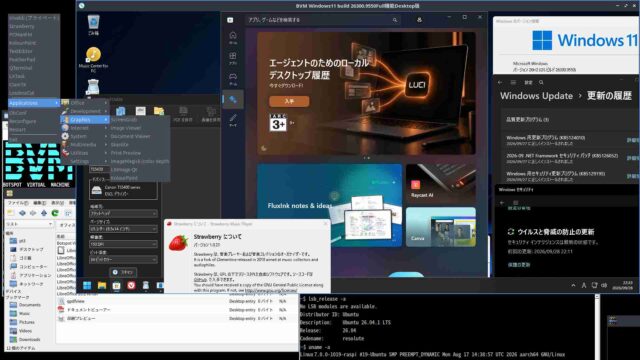
Task: Open the Canva app tile
Action: click(441, 227)
